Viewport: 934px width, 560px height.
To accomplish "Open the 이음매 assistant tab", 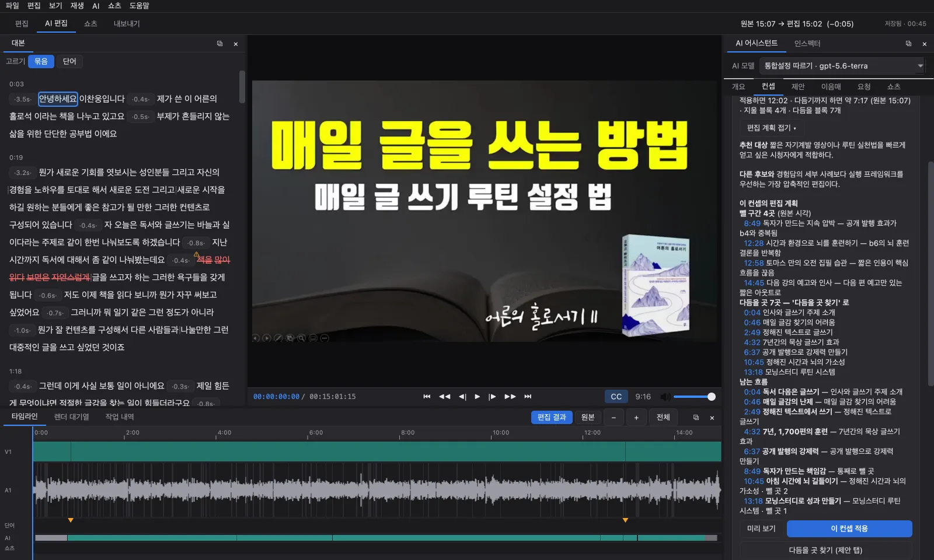I will [831, 87].
